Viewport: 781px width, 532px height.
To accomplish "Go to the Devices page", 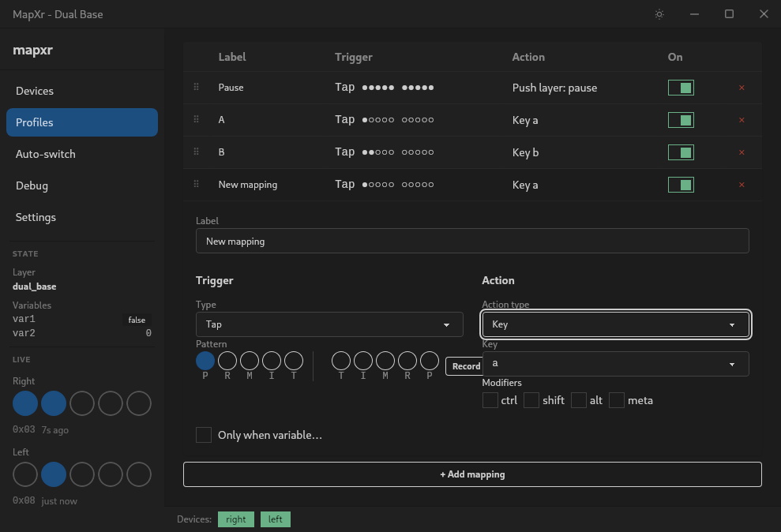I will pos(35,91).
